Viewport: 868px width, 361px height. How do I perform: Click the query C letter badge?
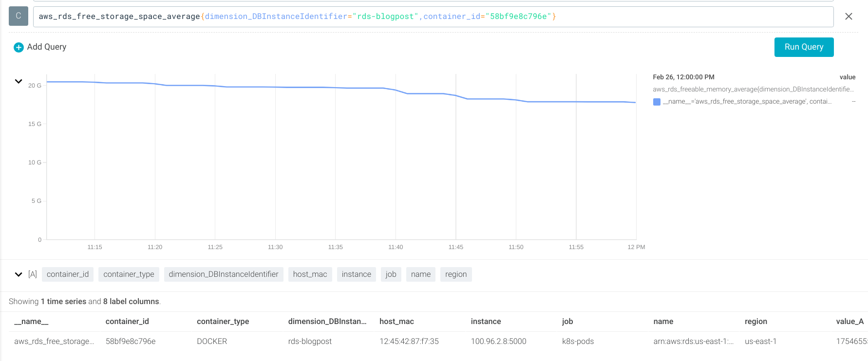19,16
